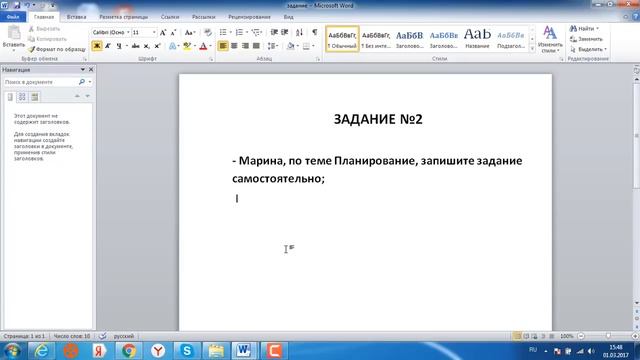Image resolution: width=640 pixels, height=360 pixels.
Task: Apply the Subtitle (Подзагол...) style
Action: (511, 39)
